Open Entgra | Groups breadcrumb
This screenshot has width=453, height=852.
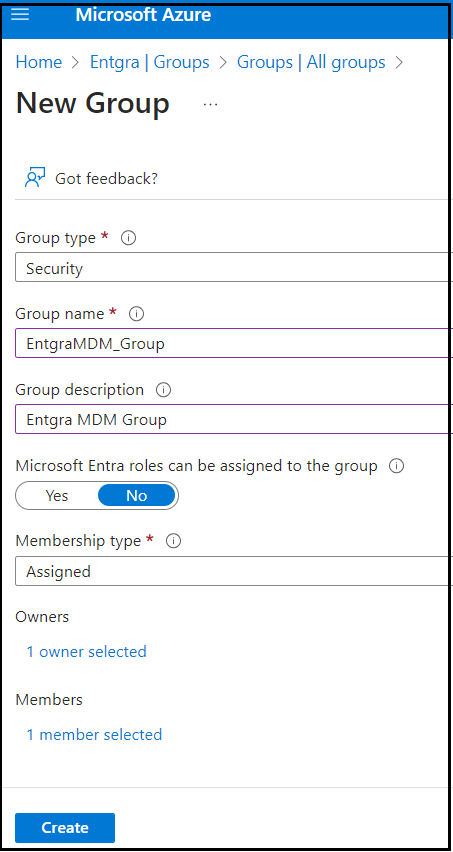tap(149, 62)
